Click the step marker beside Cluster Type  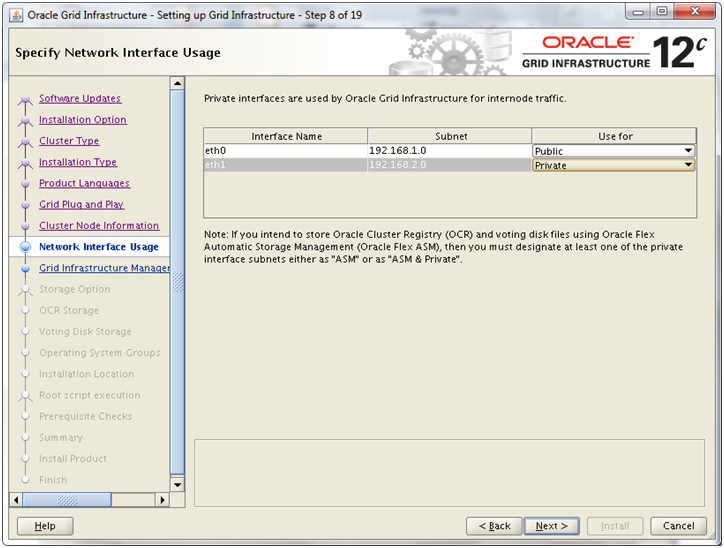pos(25,141)
